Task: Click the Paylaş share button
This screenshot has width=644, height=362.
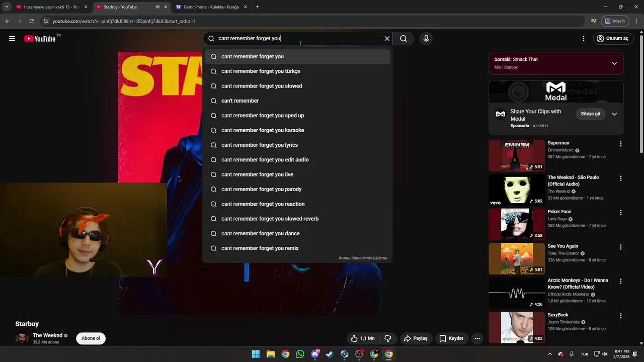Action: [416, 338]
